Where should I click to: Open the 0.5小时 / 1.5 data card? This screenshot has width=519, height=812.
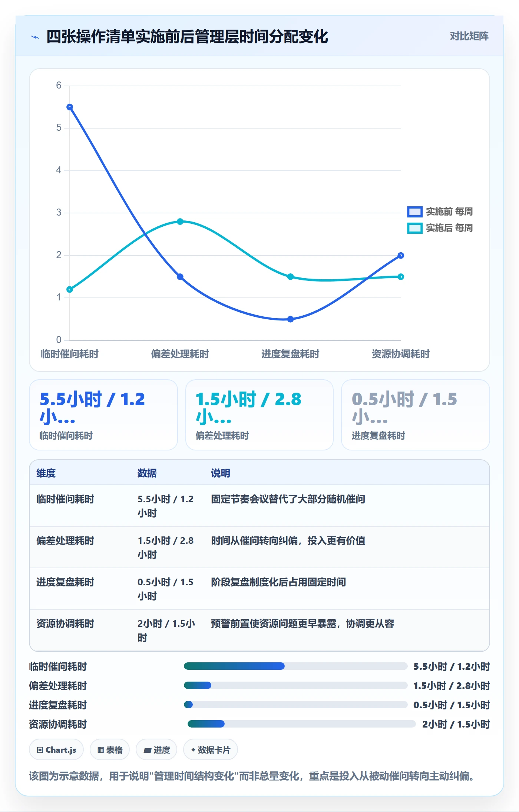416,415
